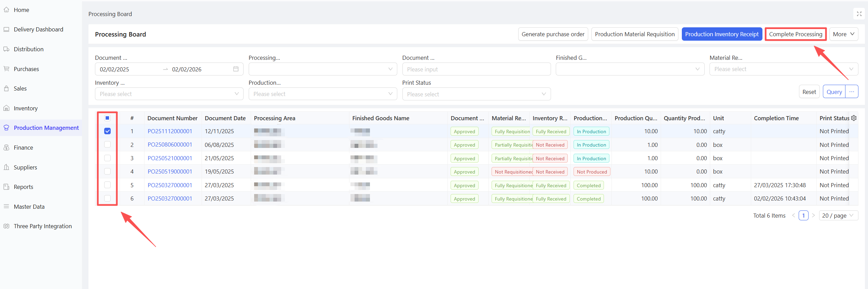Open Delivery Dashboard menu item
Image resolution: width=868 pixels, height=289 pixels.
tap(38, 29)
